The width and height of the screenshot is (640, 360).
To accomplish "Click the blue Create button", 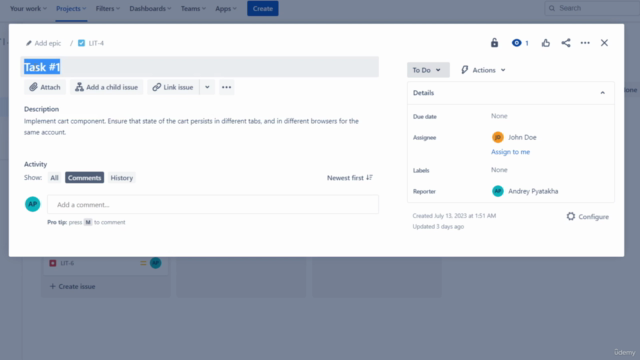I will click(x=262, y=9).
